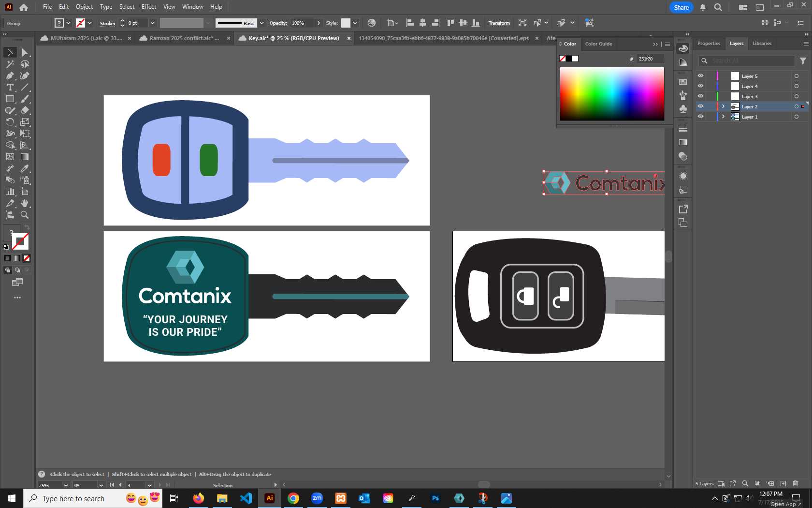Select the Zoom tool

tap(25, 215)
